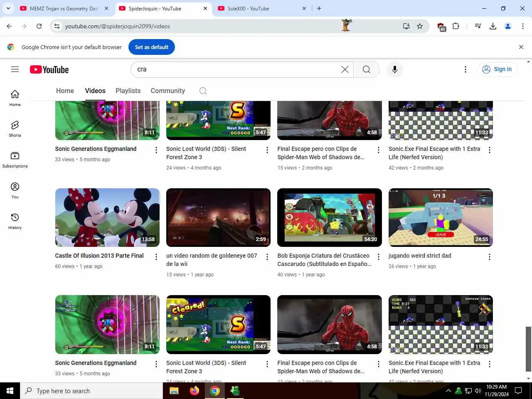Viewport: 532px width, 399px height.
Task: Open Home in the YouTube sidebar
Action: coord(15,98)
